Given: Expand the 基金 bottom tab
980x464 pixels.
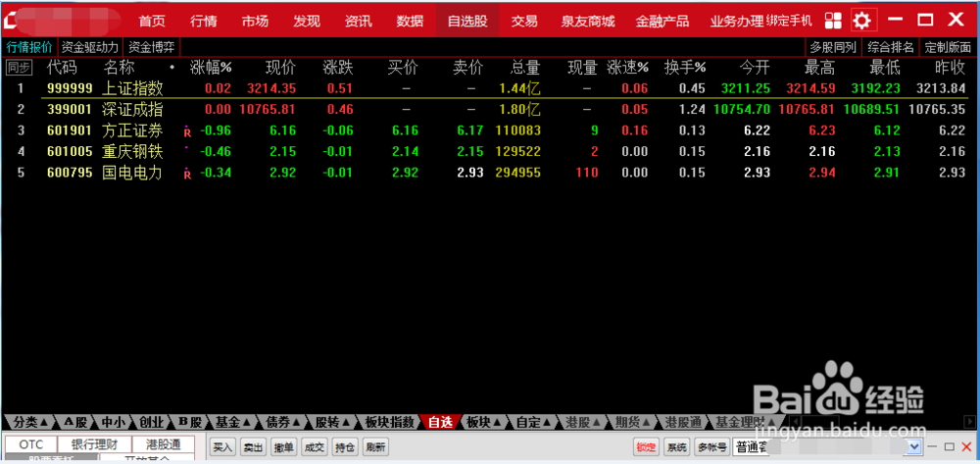Looking at the screenshot, I should pos(232,422).
